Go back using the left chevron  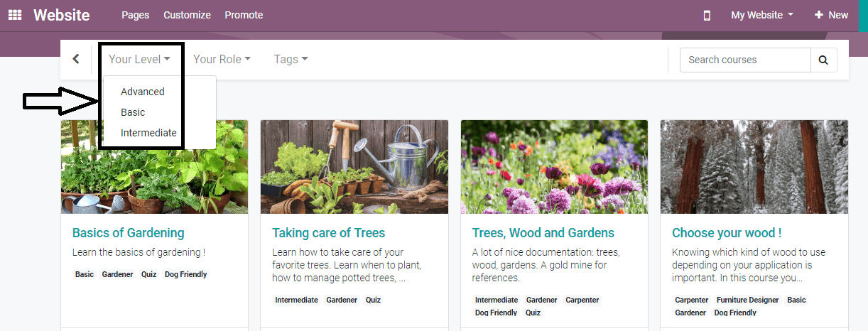[76, 60]
